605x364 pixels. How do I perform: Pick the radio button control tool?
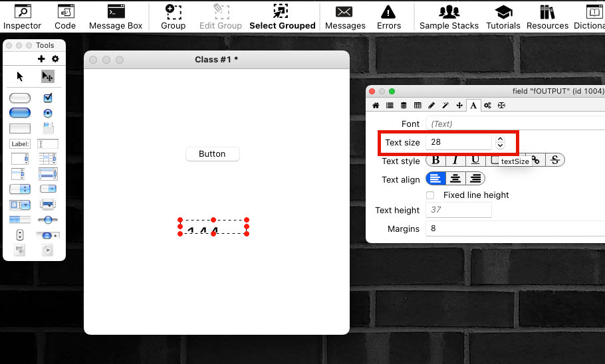point(48,113)
